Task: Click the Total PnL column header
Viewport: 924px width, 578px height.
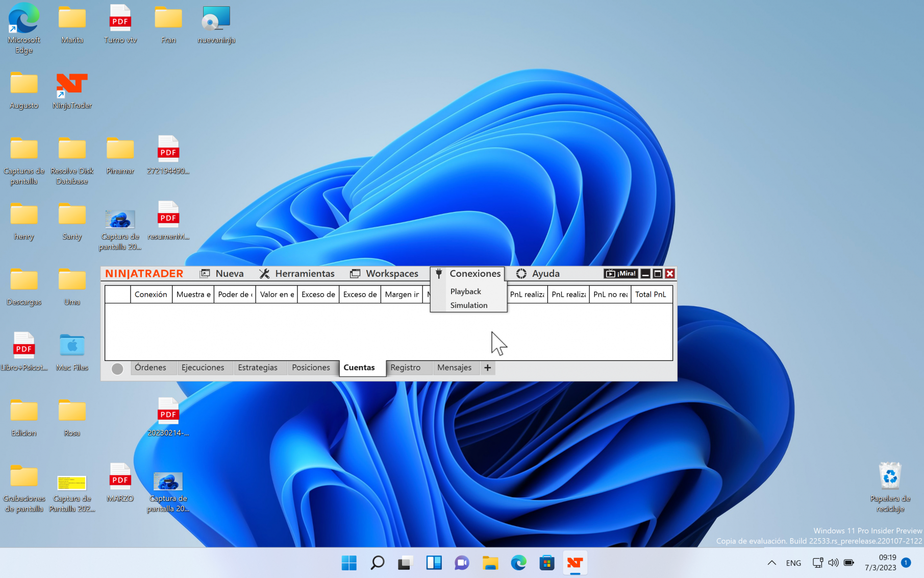Action: [x=651, y=295]
